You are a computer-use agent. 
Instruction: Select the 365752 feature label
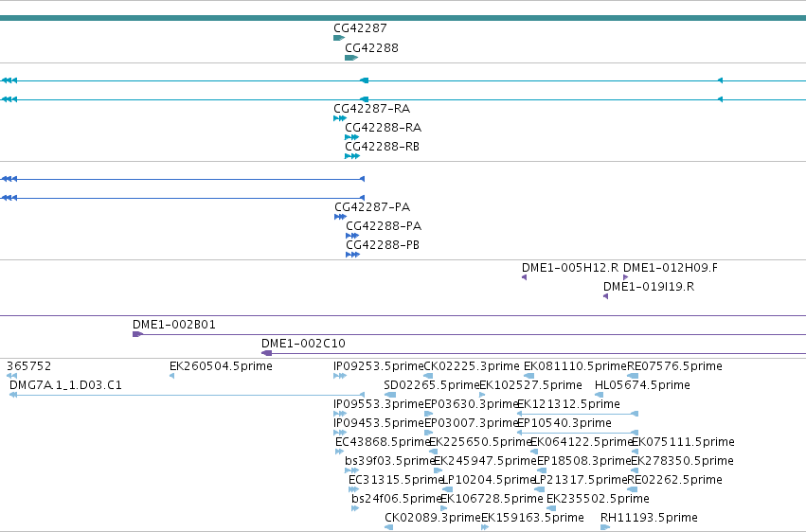point(28,366)
